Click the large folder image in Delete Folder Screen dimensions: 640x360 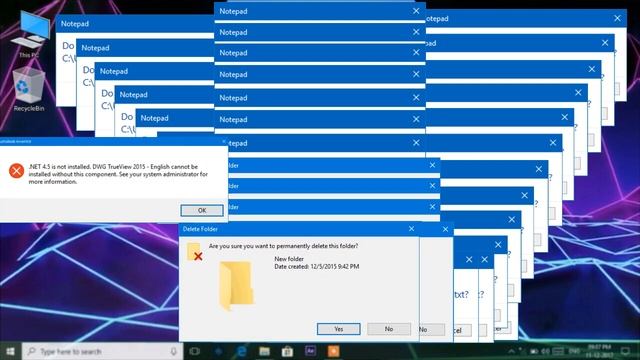coord(236,285)
